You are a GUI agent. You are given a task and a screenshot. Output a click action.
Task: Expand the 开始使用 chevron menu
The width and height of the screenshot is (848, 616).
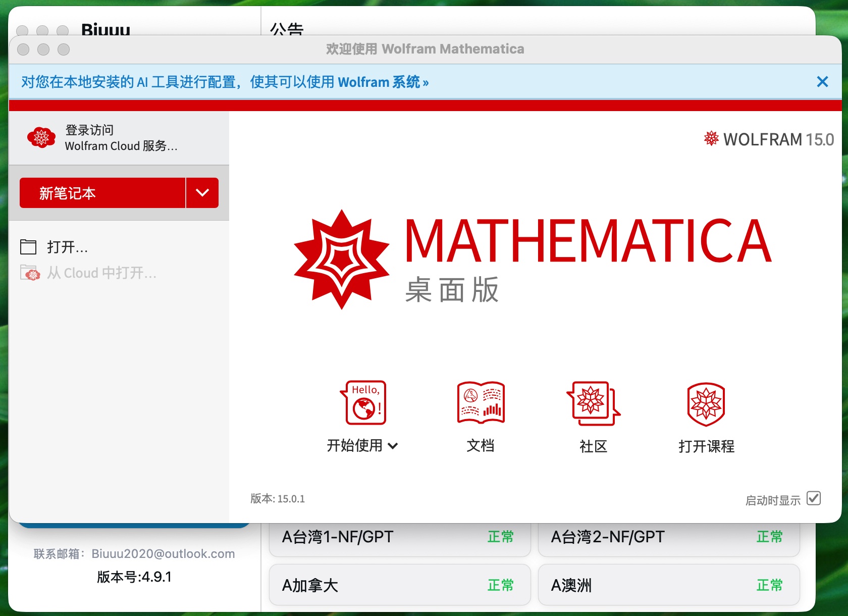[x=393, y=445]
